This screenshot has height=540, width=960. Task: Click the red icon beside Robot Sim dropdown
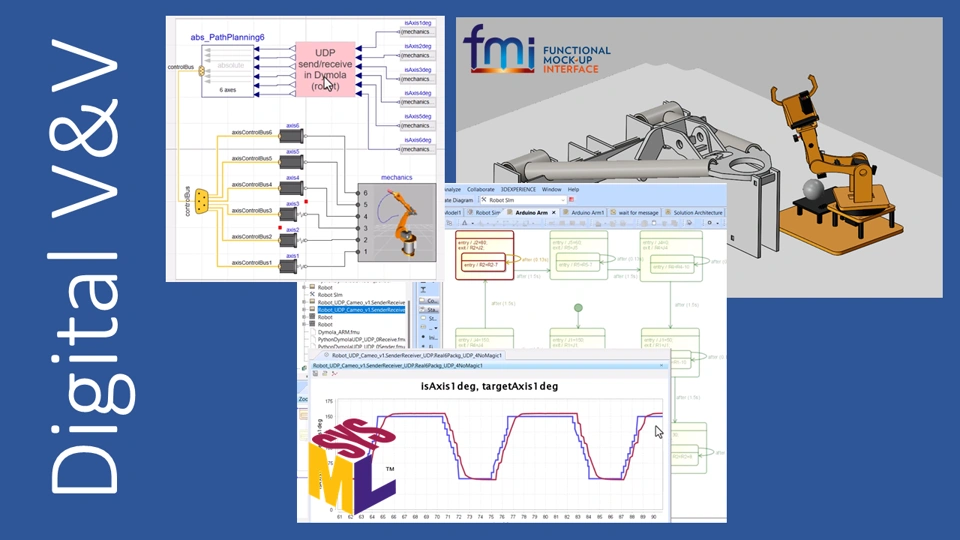click(571, 200)
